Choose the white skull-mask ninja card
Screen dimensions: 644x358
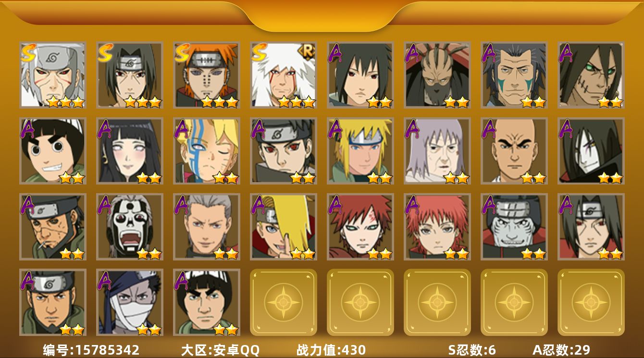tap(130, 227)
